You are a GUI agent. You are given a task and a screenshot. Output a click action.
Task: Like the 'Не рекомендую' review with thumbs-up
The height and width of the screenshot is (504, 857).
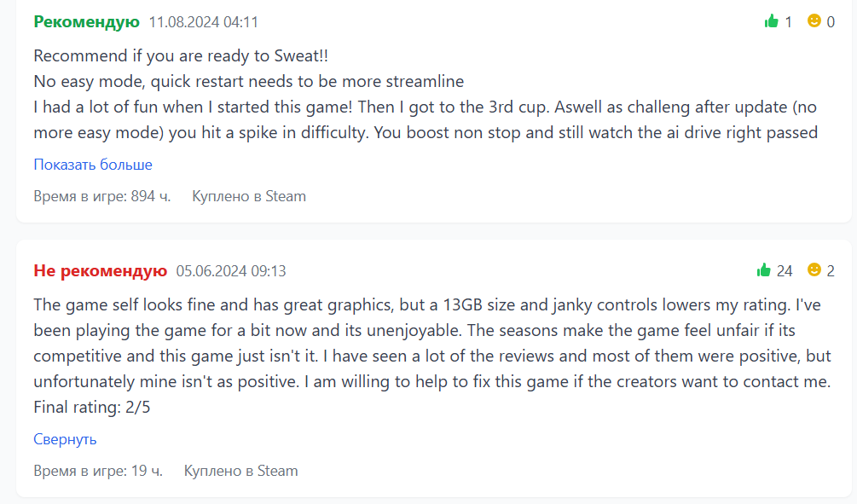pos(764,270)
